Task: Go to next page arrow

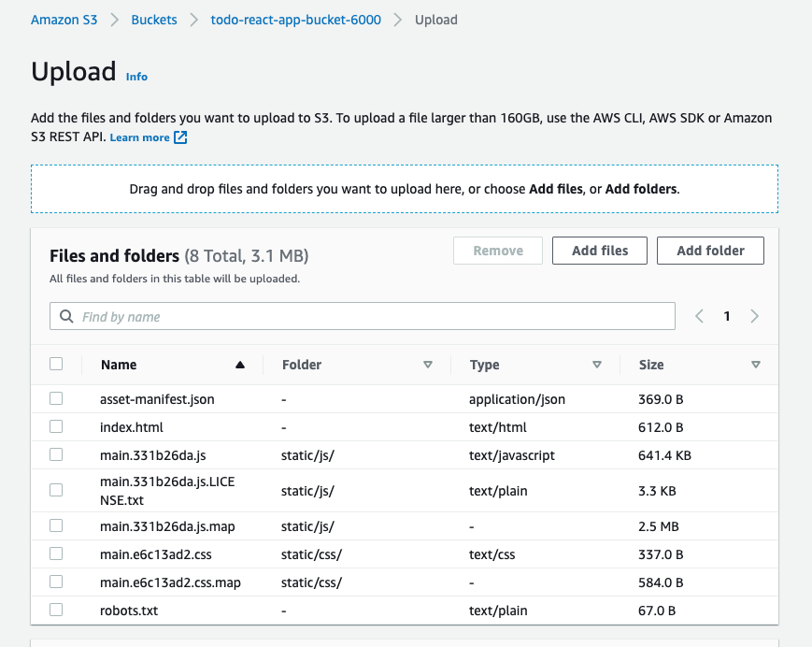Action: [754, 316]
